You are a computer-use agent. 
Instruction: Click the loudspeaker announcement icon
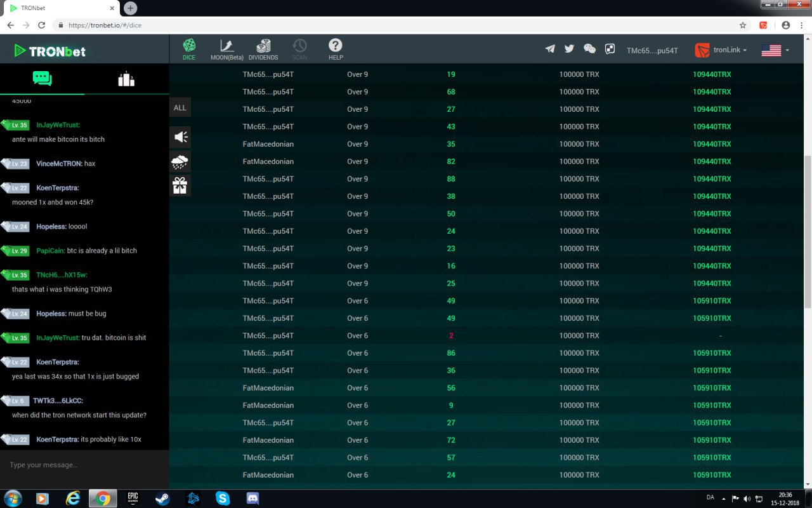180,137
